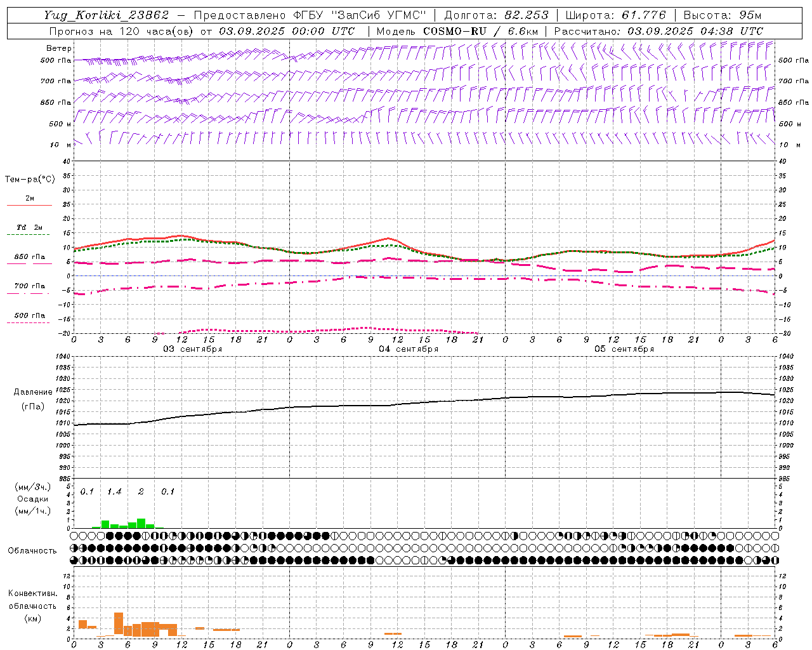Viewport: 812px width, 650px height.
Task: Click the tallest orange convective cloud bar
Action: (119, 623)
